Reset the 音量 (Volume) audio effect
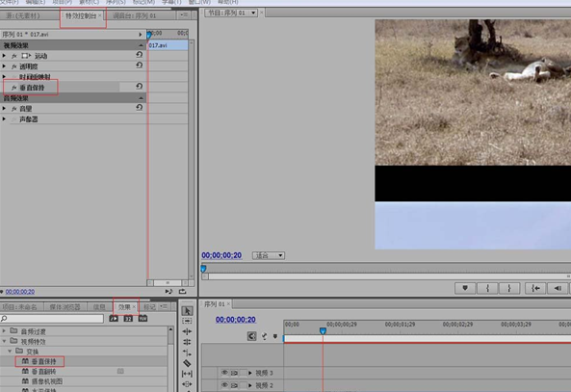 click(139, 108)
